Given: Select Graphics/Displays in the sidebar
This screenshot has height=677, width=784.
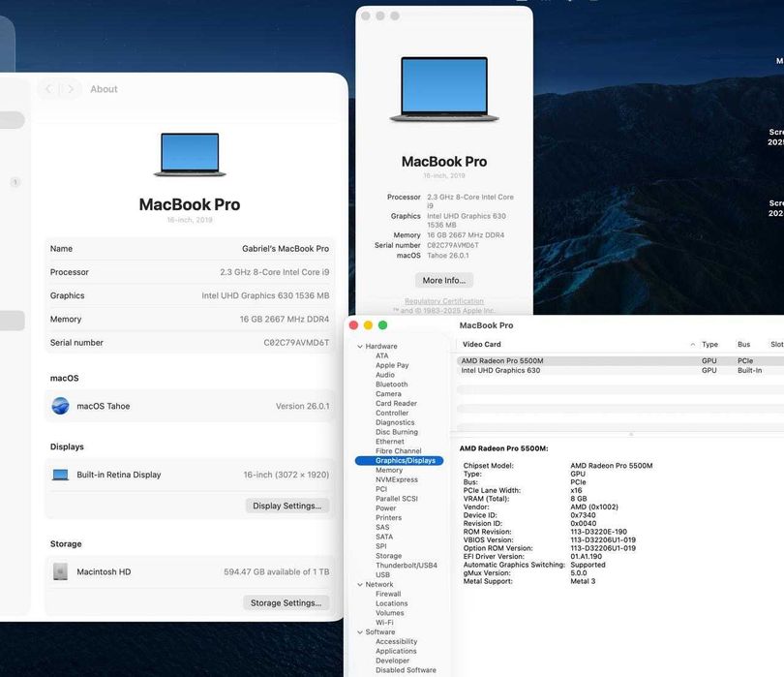Looking at the screenshot, I should click(x=399, y=460).
